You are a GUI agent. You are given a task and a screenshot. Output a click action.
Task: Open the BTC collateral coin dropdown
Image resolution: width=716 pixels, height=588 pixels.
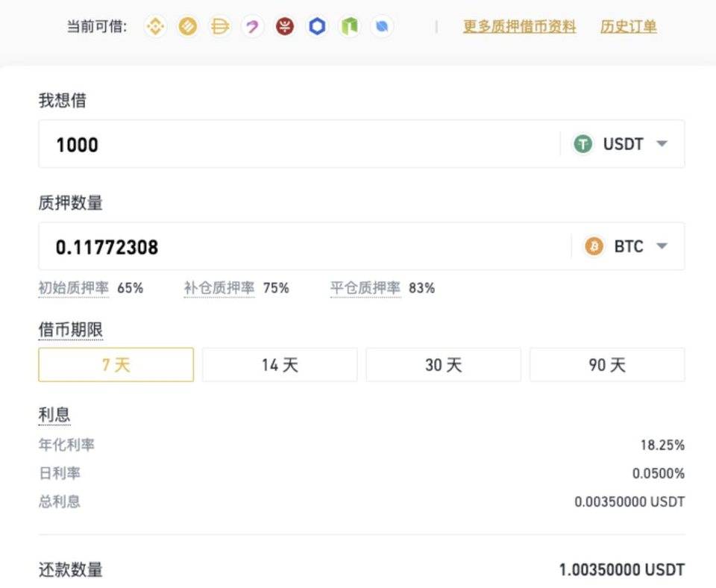coord(661,246)
